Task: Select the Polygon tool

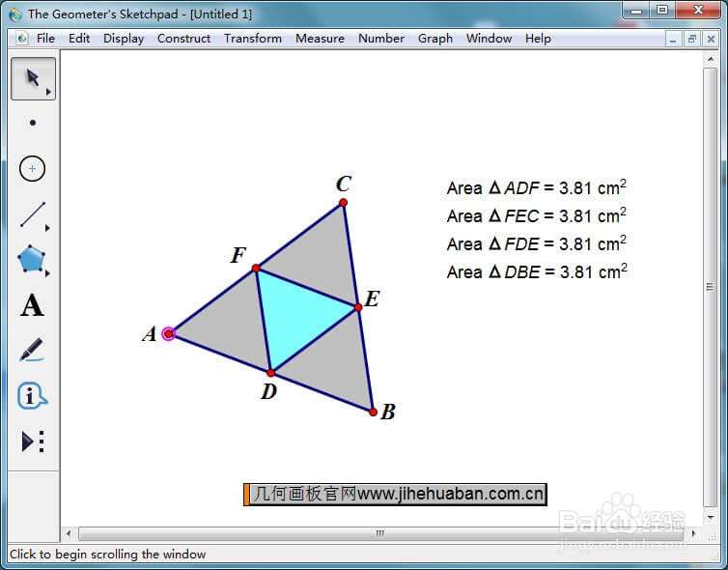Action: coord(32,259)
